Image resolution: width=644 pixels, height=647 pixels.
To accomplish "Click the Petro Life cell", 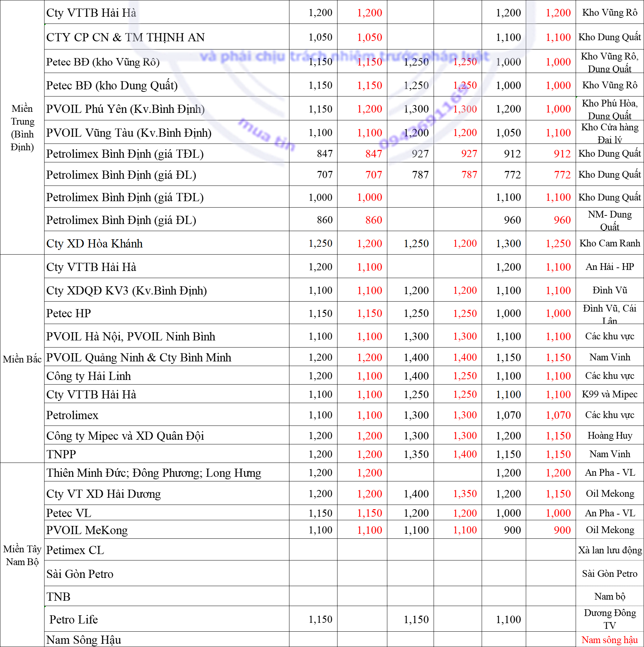I will click(167, 619).
